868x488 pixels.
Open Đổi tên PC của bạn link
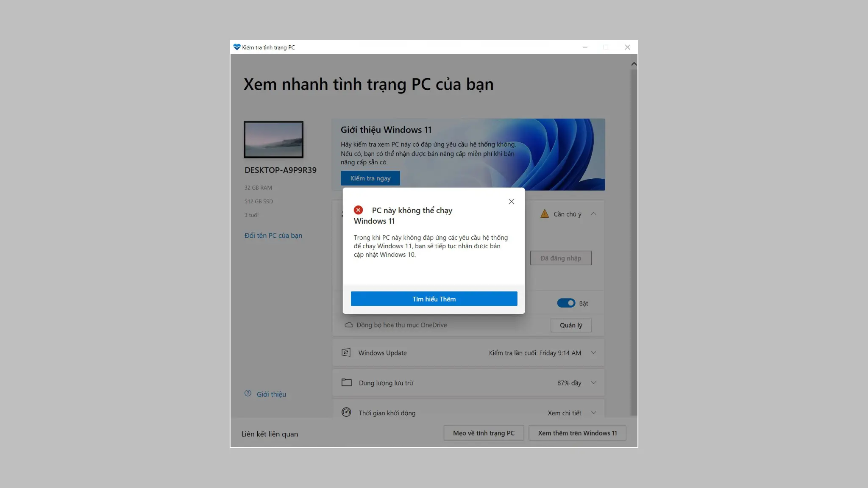click(273, 236)
